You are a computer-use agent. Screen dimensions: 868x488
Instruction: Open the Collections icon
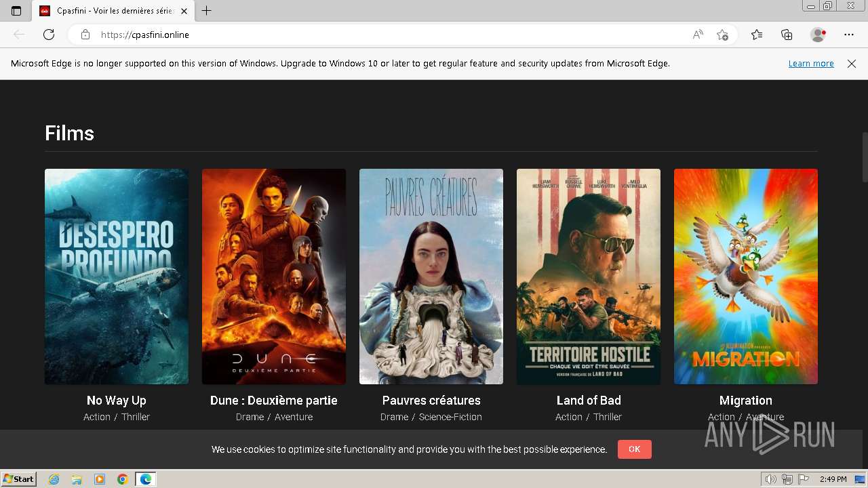coord(787,35)
